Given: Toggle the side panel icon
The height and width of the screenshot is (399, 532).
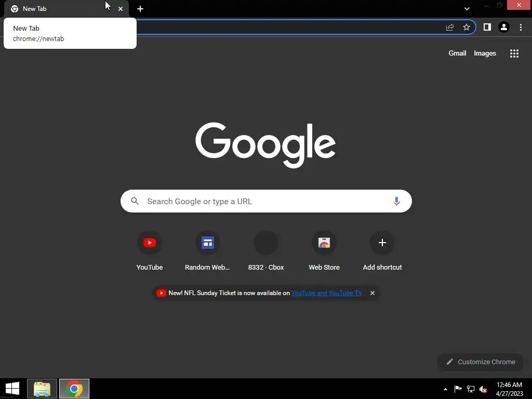Looking at the screenshot, I should (x=487, y=27).
